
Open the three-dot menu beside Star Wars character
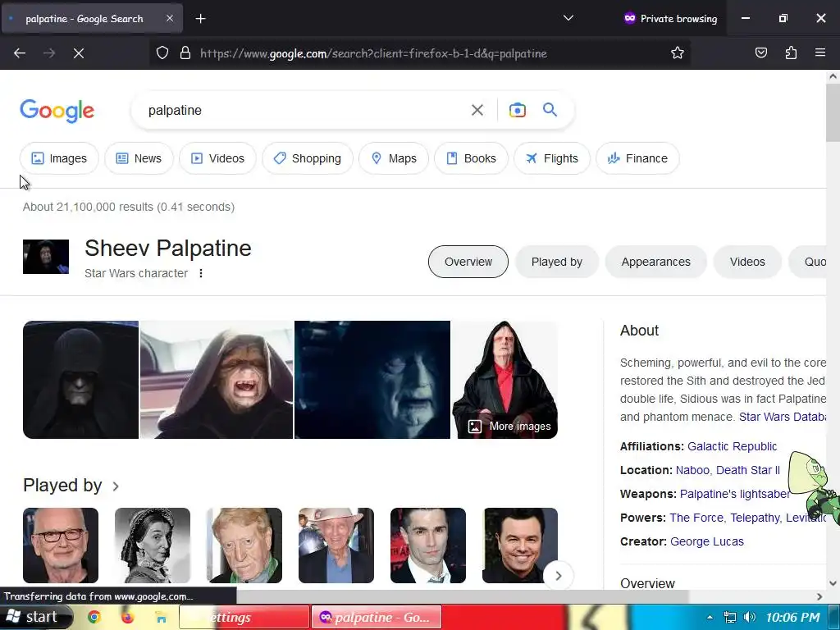[x=201, y=273]
